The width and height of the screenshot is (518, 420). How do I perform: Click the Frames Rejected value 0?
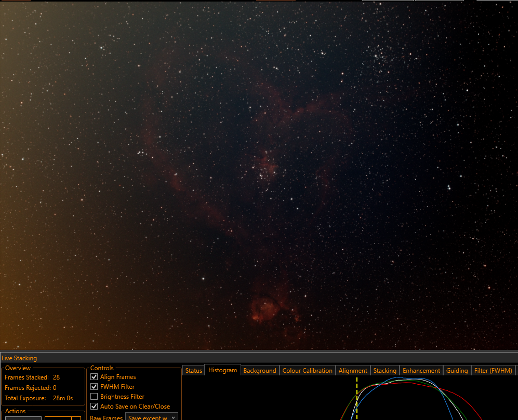click(x=55, y=388)
